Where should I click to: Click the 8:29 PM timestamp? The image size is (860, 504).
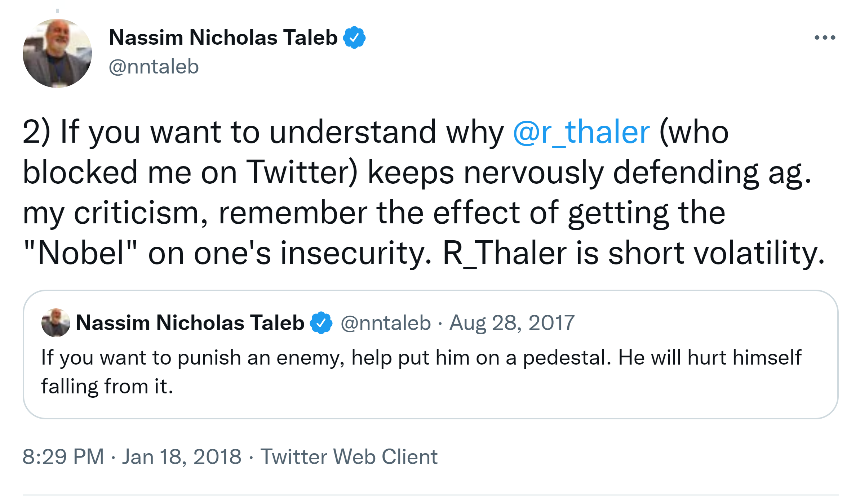[63, 457]
